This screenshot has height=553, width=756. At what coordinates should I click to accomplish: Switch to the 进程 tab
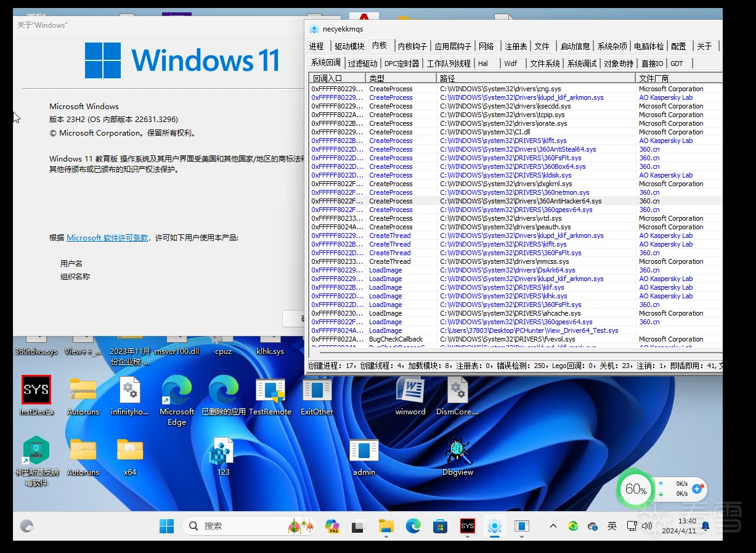pyautogui.click(x=317, y=46)
